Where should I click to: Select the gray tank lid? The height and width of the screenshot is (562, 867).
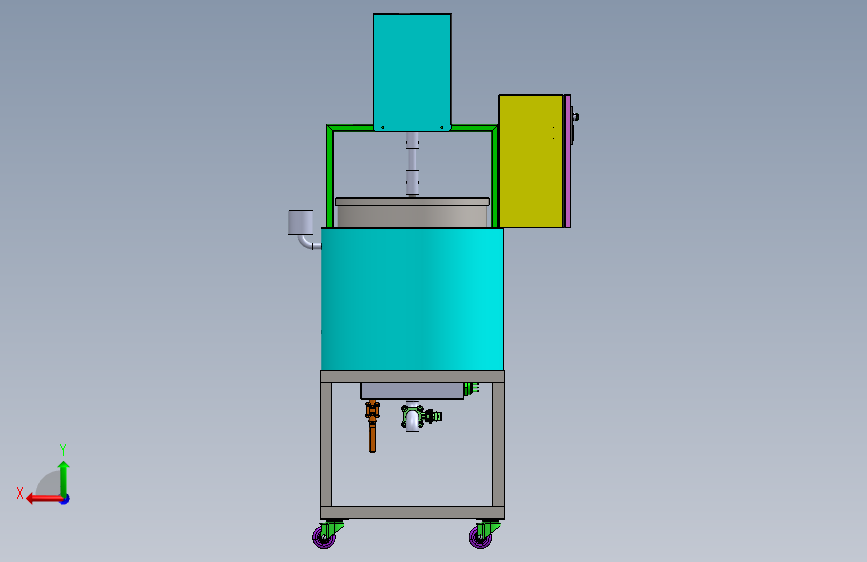tap(412, 202)
